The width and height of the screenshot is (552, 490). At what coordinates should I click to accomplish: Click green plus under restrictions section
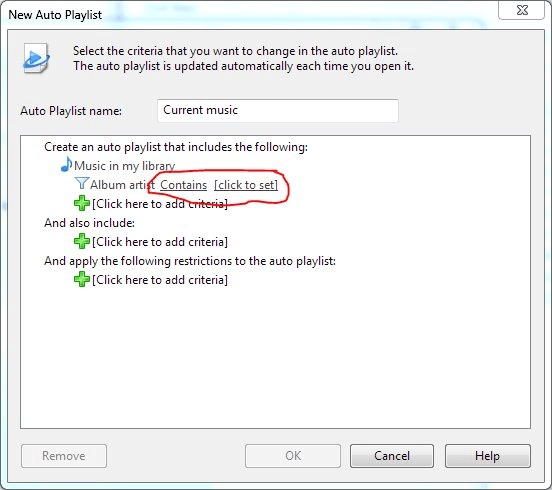tap(82, 279)
